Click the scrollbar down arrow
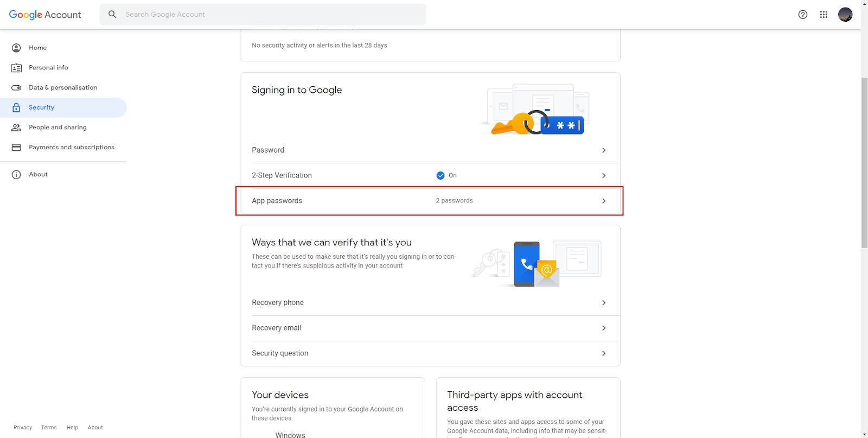Screen dimensions: 868x438 (x=864, y=434)
